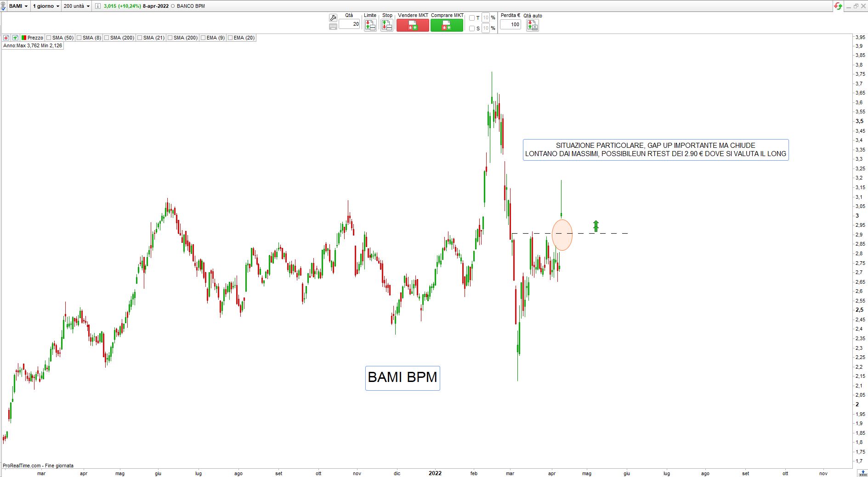Select the BAMI BPM chart label

click(x=403, y=378)
